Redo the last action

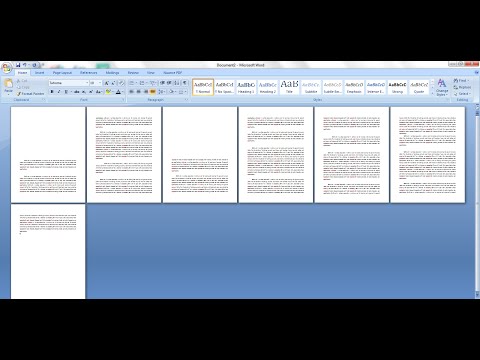[34, 65]
